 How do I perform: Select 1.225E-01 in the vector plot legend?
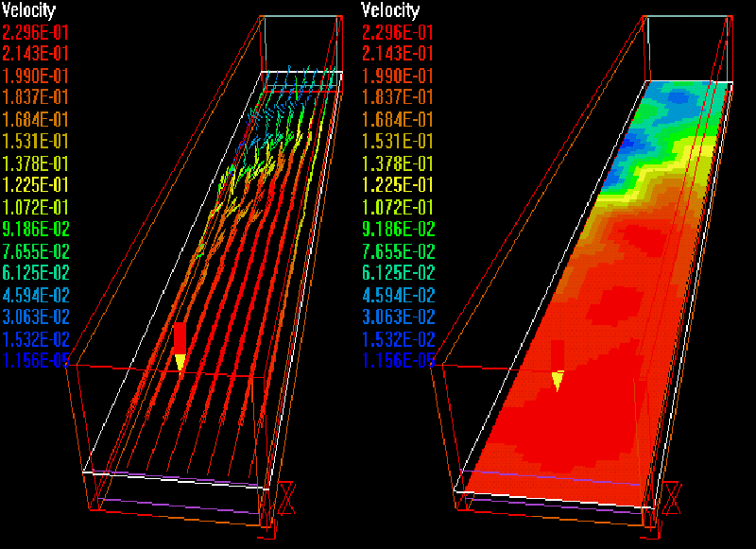tap(35, 184)
